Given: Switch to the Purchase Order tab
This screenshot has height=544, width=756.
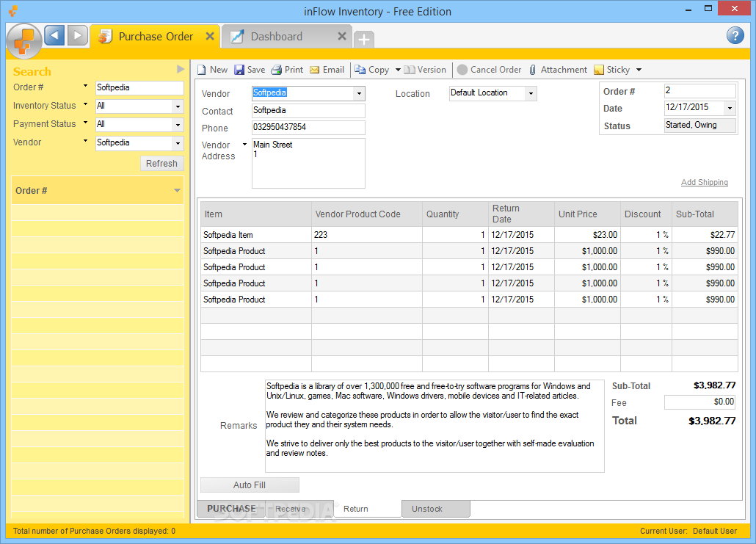Looking at the screenshot, I should pyautogui.click(x=156, y=37).
